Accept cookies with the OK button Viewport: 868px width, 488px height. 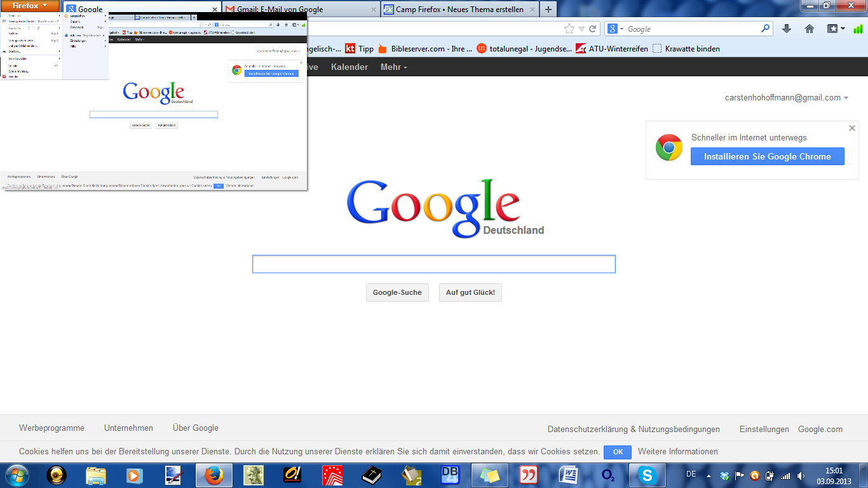[618, 452]
